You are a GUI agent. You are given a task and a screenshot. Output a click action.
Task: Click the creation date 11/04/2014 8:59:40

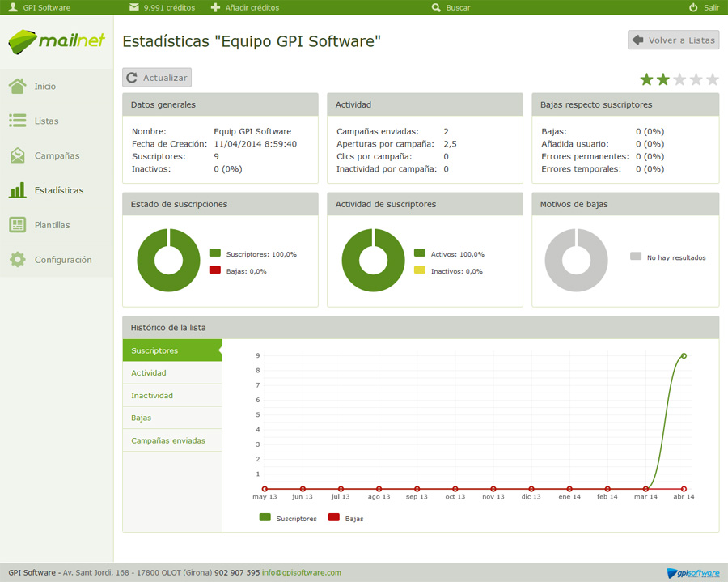(x=256, y=144)
